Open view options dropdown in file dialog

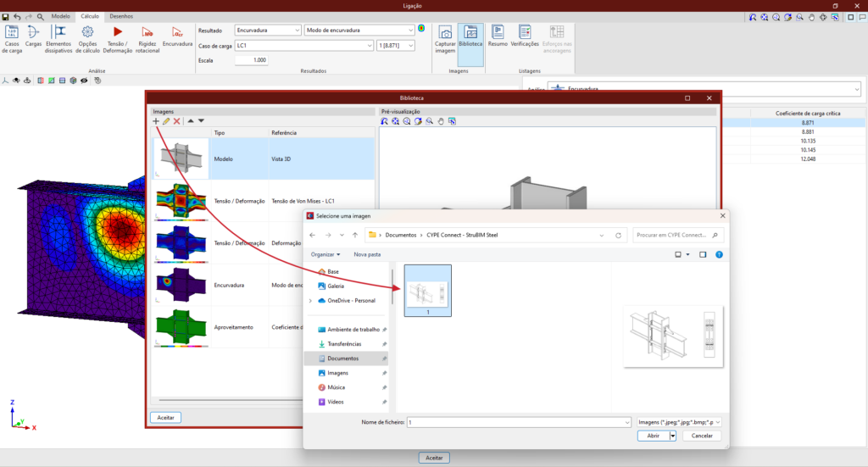(x=688, y=254)
